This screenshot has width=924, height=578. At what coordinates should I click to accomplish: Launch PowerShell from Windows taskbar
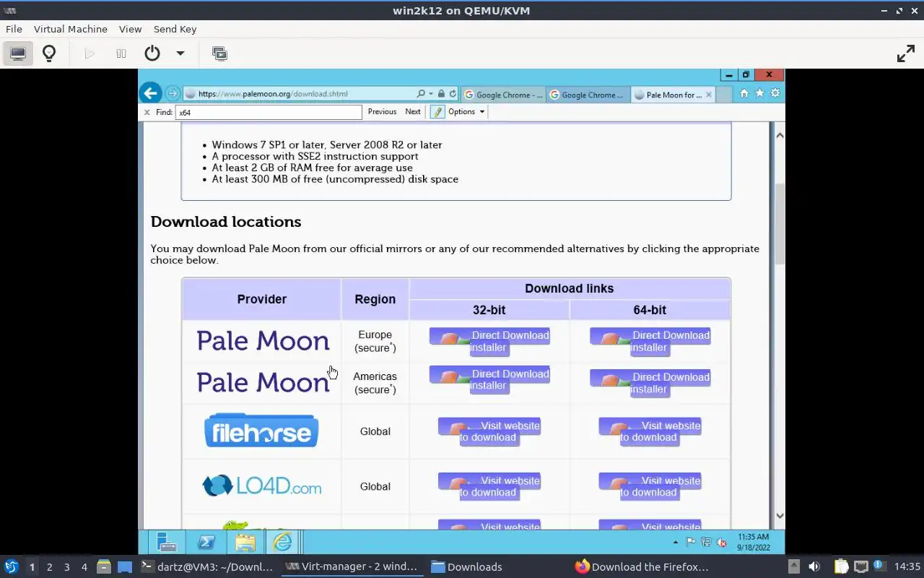(x=206, y=542)
